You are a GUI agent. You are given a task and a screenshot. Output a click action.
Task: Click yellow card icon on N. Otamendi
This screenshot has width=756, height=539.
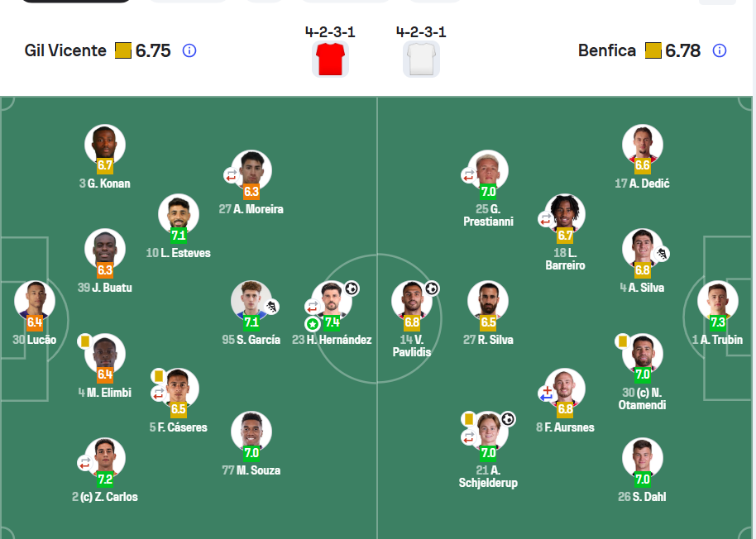pyautogui.click(x=622, y=341)
